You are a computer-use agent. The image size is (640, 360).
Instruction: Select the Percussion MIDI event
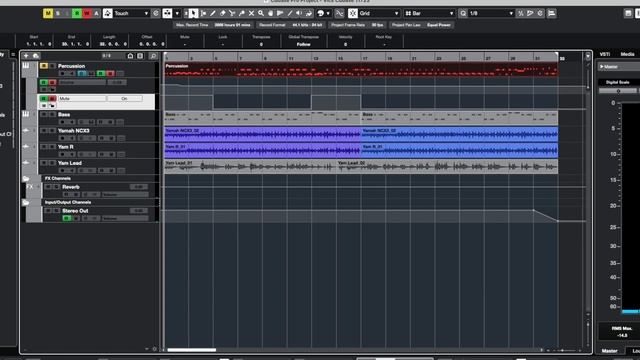361,69
